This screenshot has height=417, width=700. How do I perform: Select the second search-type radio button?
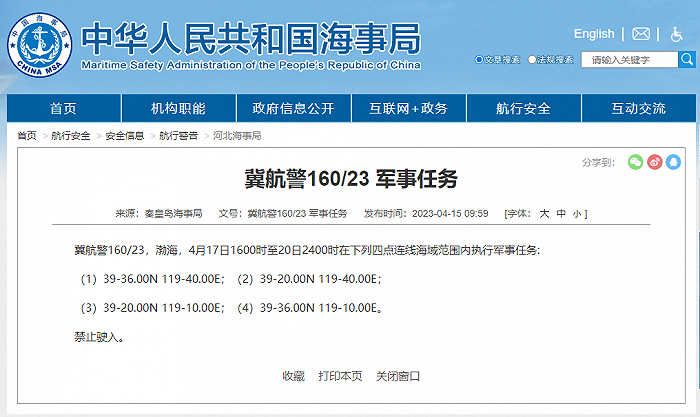pyautogui.click(x=532, y=59)
